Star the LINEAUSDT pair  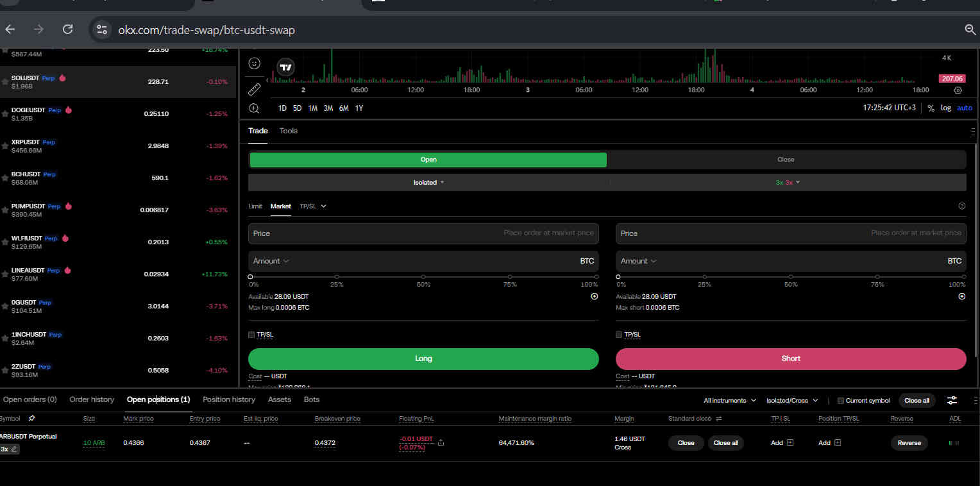(x=4, y=274)
